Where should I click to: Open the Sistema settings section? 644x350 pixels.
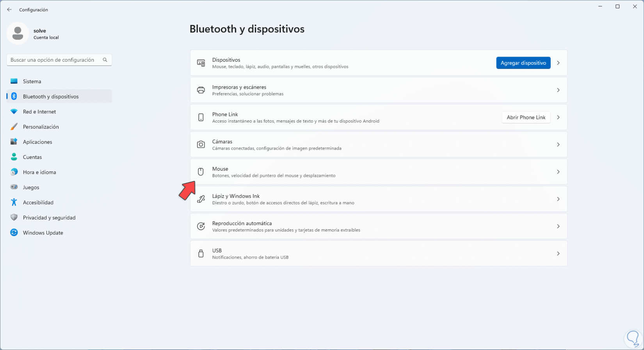[32, 81]
